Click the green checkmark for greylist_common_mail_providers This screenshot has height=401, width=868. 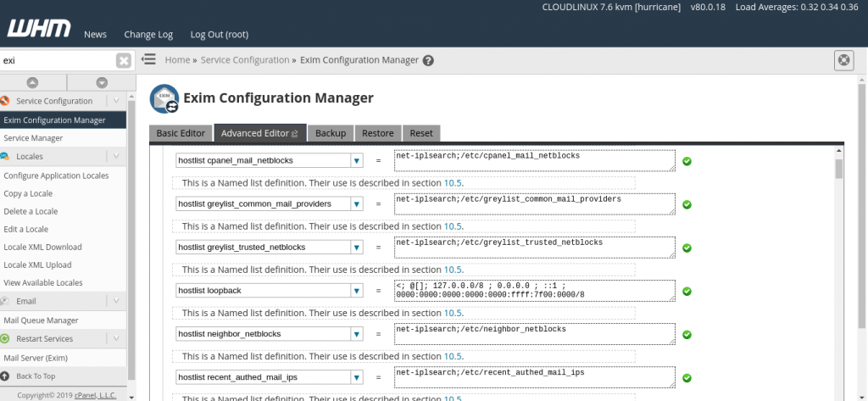tap(687, 204)
